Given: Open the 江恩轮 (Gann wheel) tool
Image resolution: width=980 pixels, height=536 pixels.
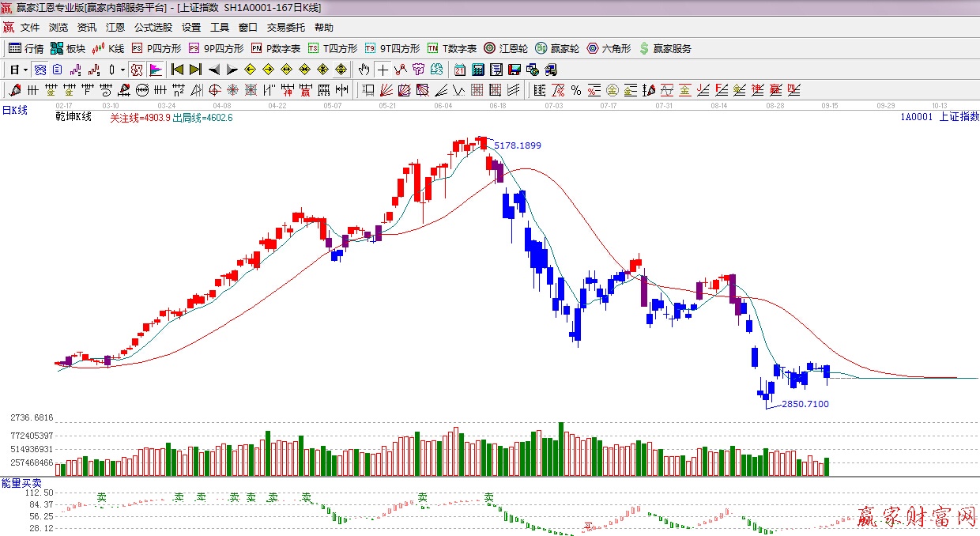Looking at the screenshot, I should pyautogui.click(x=506, y=48).
